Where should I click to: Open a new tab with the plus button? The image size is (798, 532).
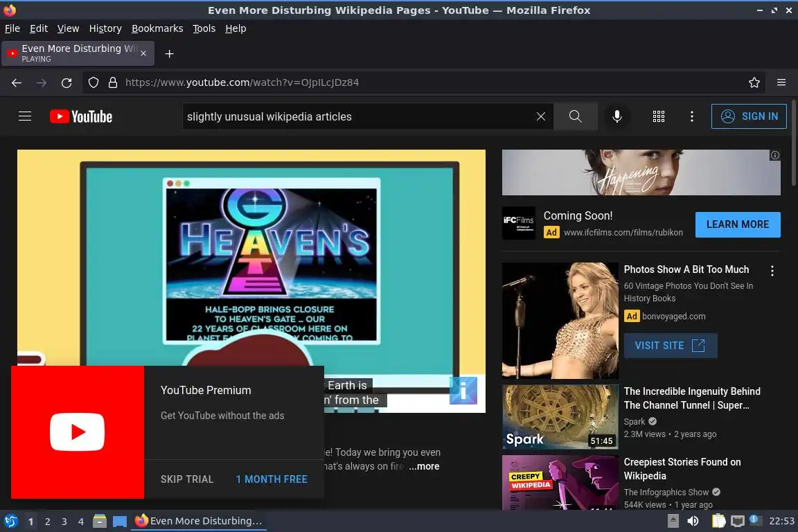tap(170, 53)
